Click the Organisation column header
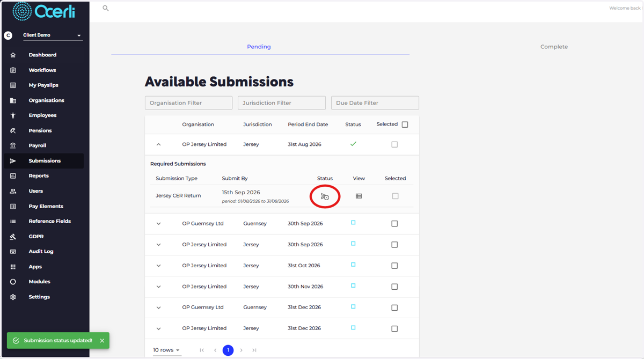644x359 pixels. pyautogui.click(x=198, y=124)
